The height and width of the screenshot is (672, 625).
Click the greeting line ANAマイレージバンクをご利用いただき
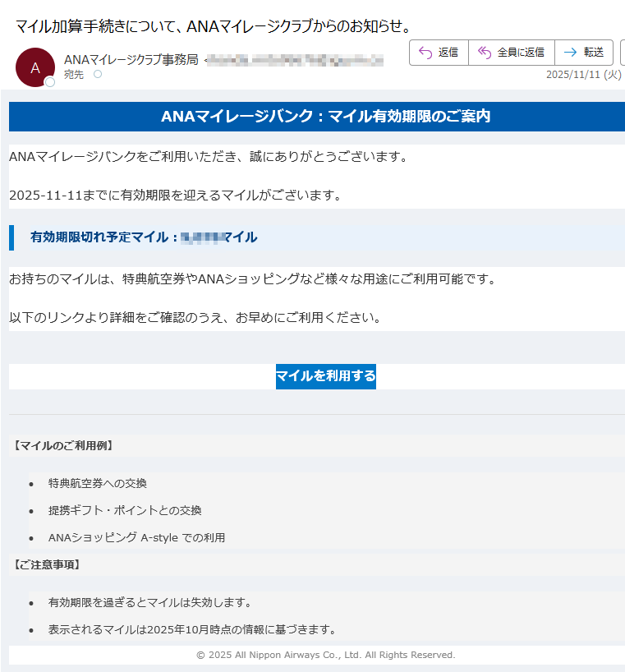(x=208, y=157)
